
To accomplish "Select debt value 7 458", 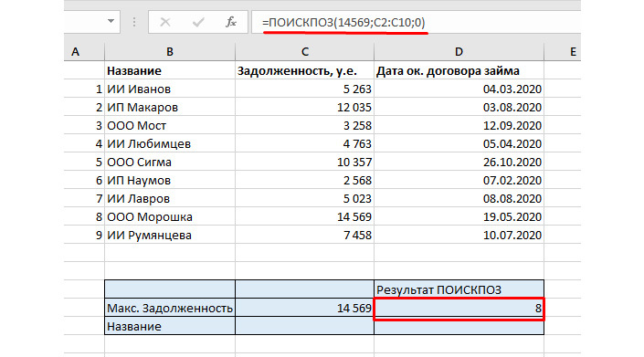I will click(305, 235).
